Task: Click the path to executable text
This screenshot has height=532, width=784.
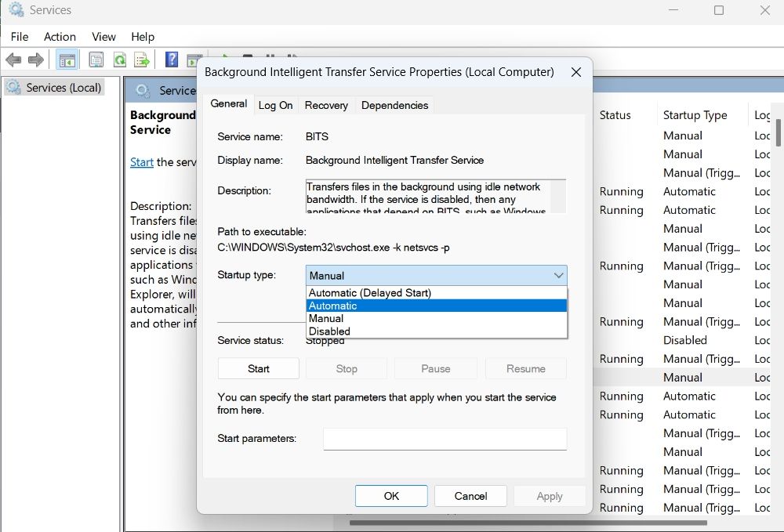Action: [x=333, y=248]
